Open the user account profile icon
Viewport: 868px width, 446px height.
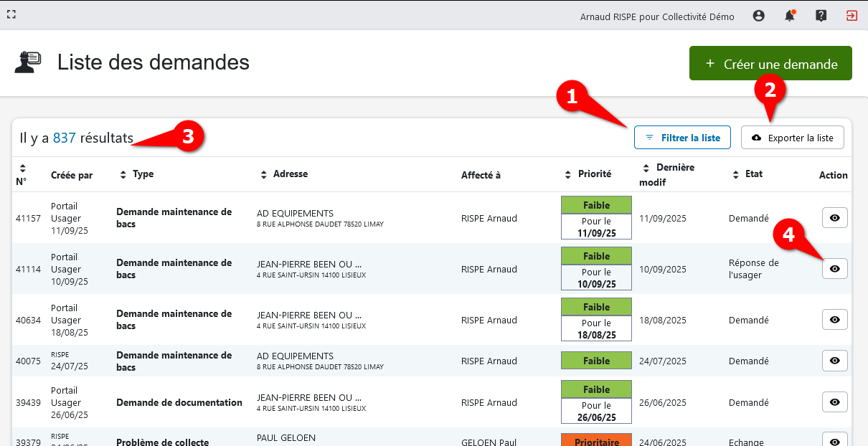tap(758, 16)
